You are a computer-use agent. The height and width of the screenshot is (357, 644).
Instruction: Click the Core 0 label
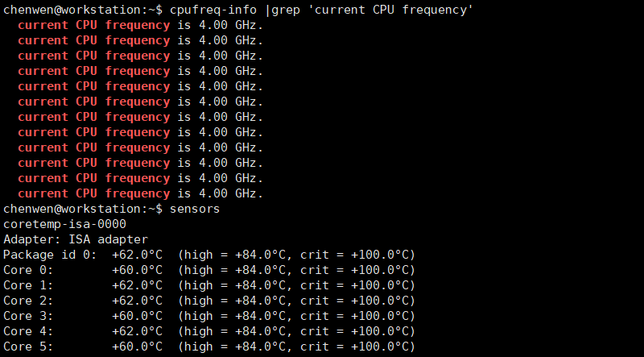(x=28, y=270)
